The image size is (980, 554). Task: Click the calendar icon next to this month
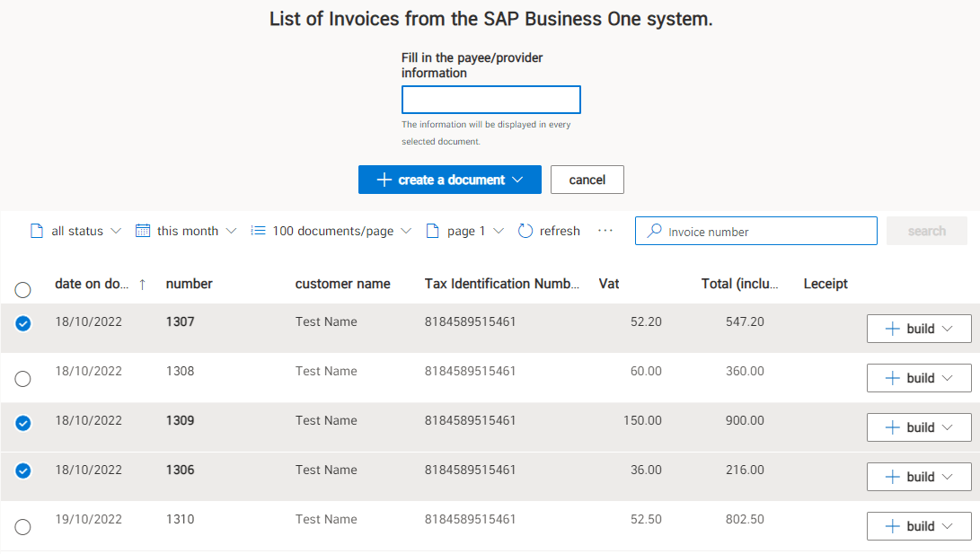point(143,231)
